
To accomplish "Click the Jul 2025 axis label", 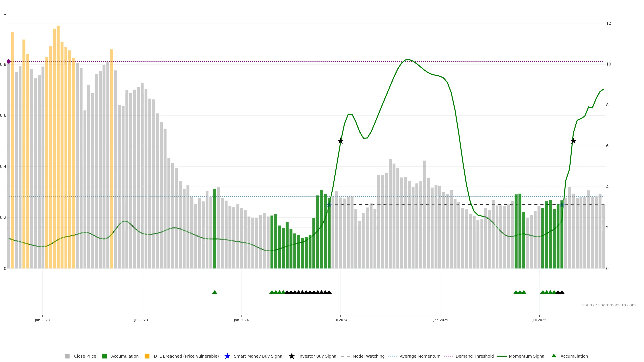I will pyautogui.click(x=539, y=320).
